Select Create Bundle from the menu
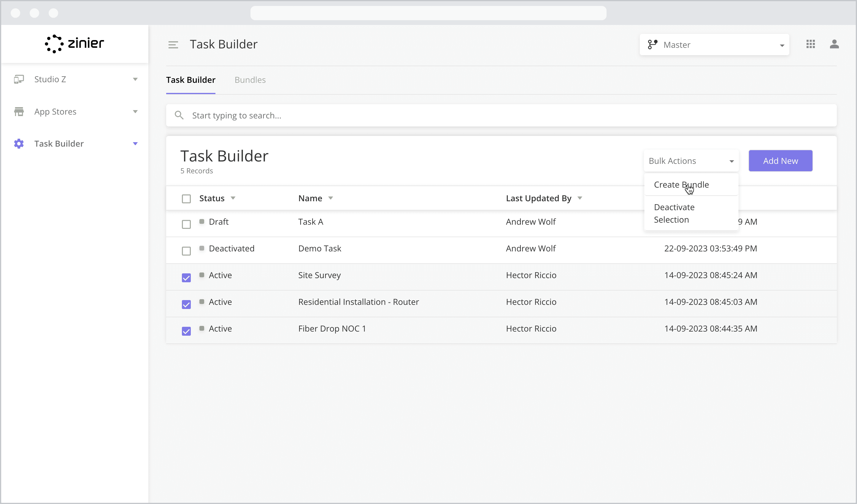 681,185
